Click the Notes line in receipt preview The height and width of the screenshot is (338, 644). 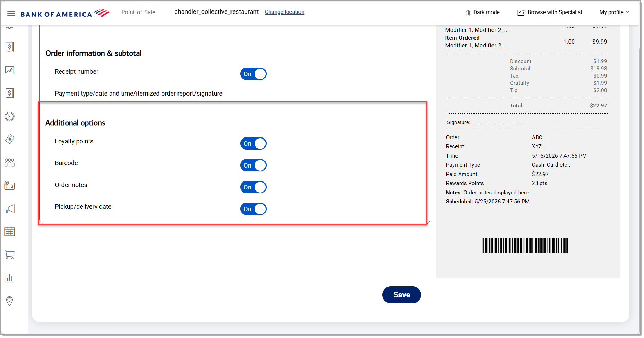[x=487, y=193]
